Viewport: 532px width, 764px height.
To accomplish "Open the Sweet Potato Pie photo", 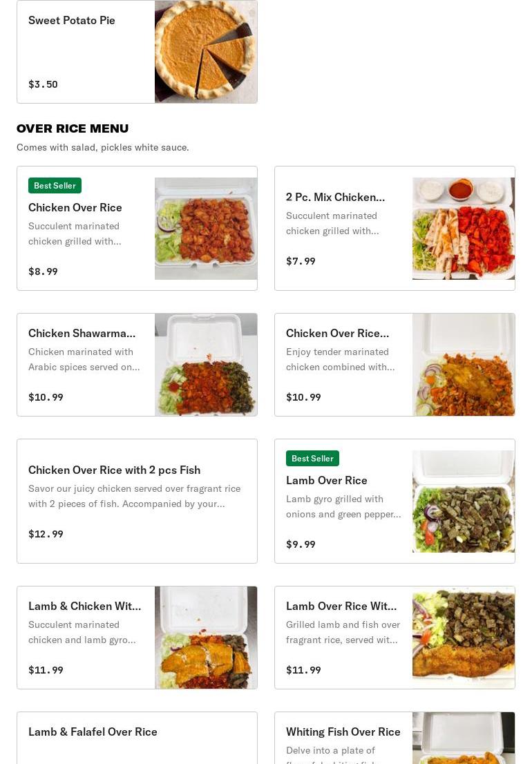I will click(x=206, y=52).
